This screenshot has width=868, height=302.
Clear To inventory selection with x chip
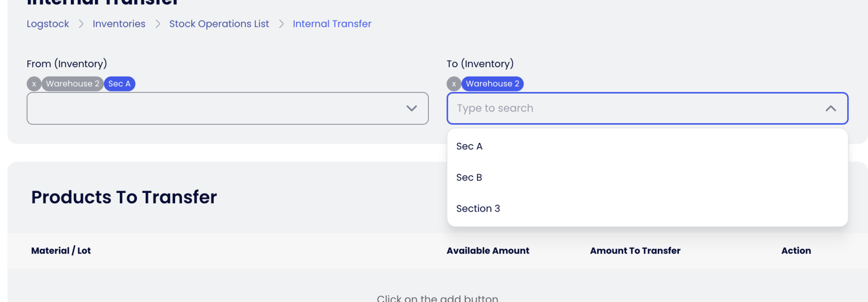(x=454, y=84)
